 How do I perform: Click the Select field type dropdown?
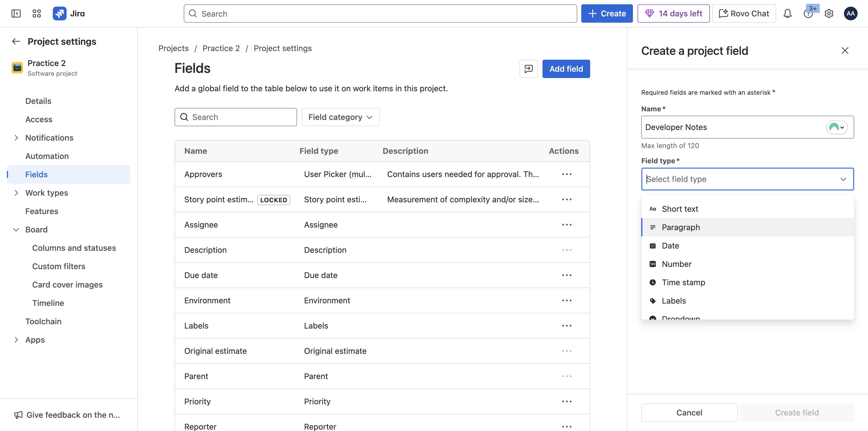click(747, 179)
